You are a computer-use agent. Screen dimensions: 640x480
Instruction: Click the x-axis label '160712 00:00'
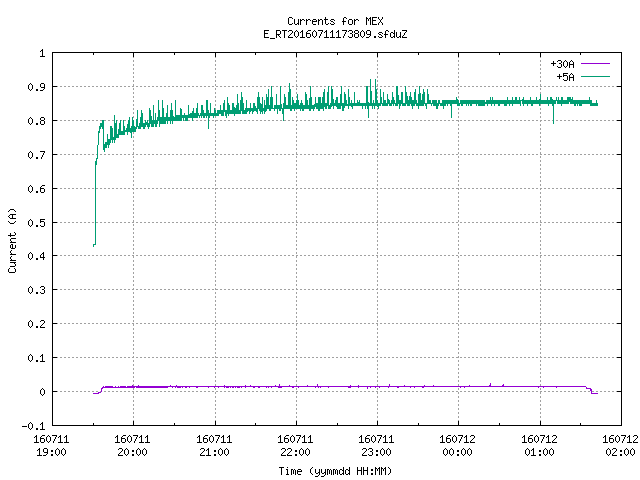coord(457,445)
